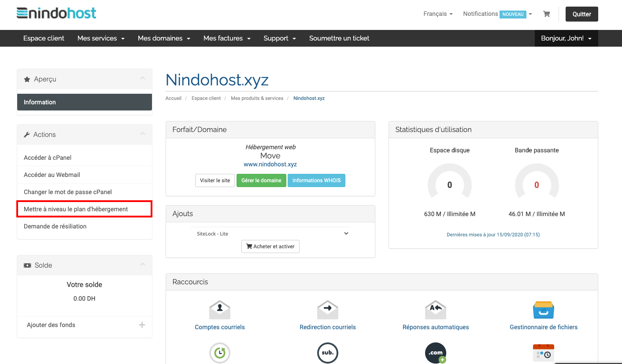Viewport: 622px width, 364px height.
Task: Expand the Mes services menu
Action: [x=101, y=38]
